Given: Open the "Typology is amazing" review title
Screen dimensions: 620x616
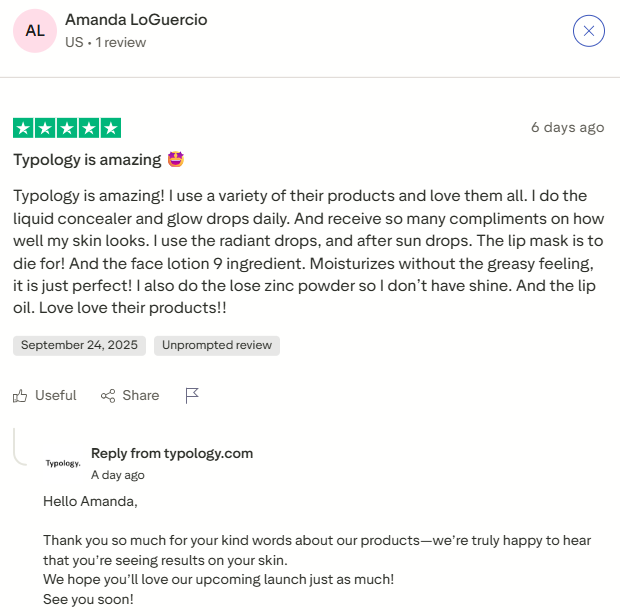Looking at the screenshot, I should 87,160.
